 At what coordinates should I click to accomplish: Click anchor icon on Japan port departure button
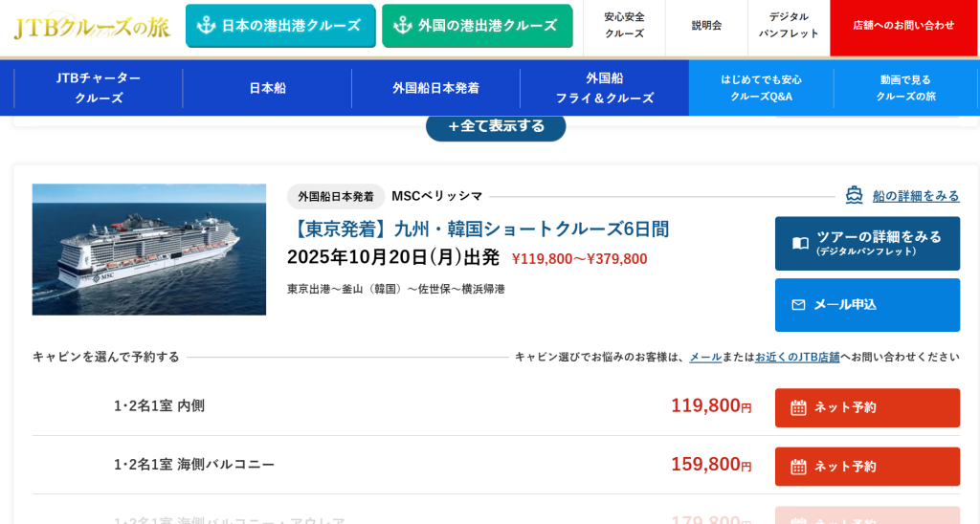[x=206, y=26]
